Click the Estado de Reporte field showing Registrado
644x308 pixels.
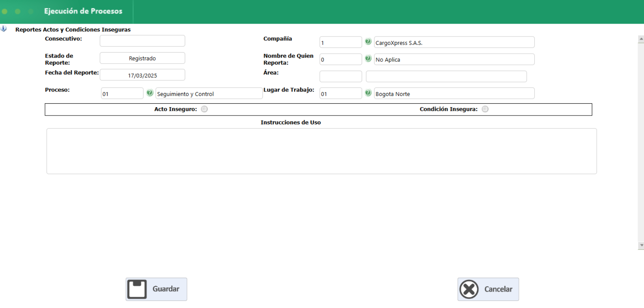tap(143, 58)
